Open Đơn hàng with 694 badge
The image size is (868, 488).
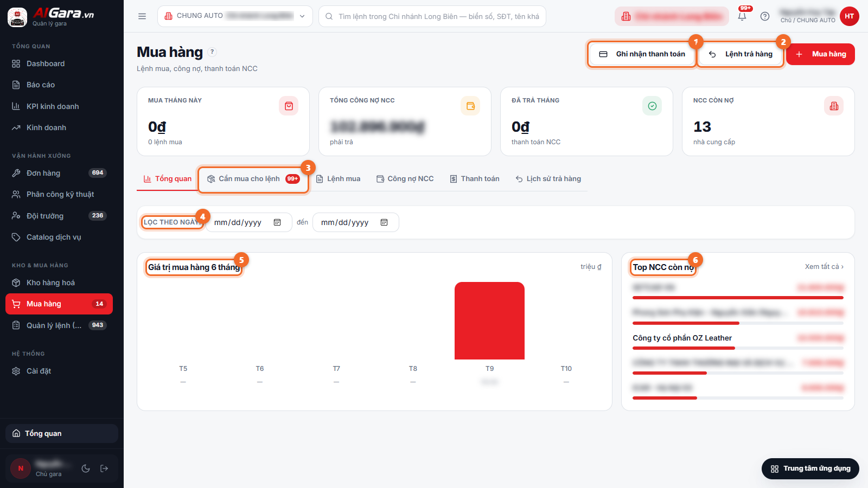click(x=59, y=173)
